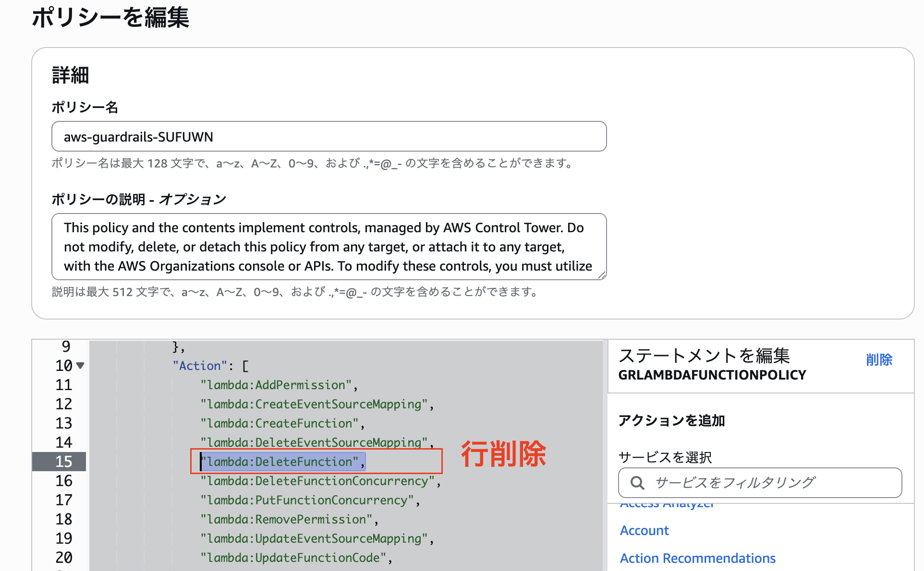Select Action Recommendations from service list
The image size is (924, 571).
pos(697,558)
